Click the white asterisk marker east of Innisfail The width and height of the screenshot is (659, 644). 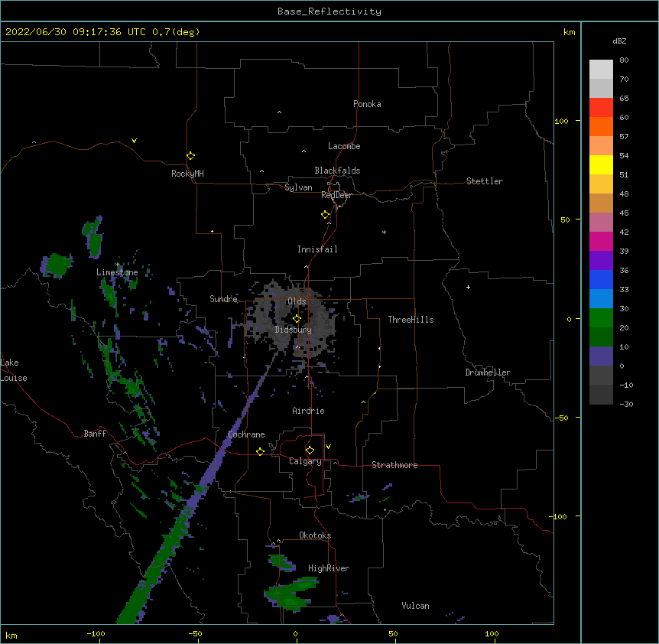(384, 232)
